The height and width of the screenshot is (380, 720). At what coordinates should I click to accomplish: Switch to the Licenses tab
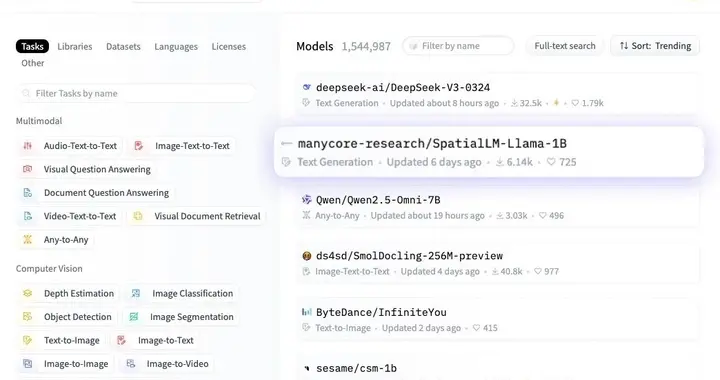[229, 46]
